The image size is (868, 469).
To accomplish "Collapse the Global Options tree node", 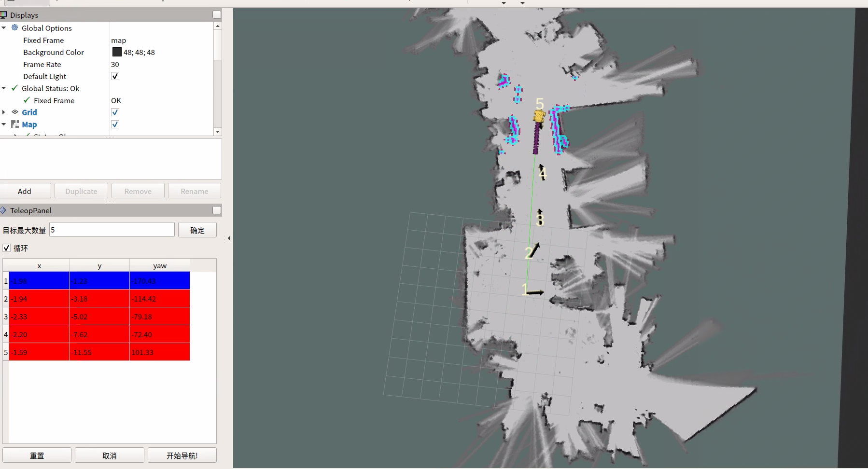I will tap(4, 28).
